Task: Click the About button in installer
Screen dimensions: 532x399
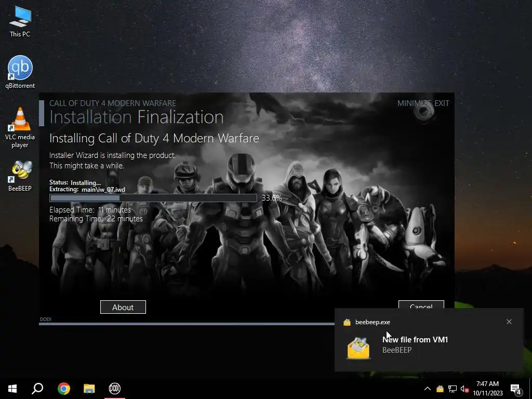Action: [123, 307]
